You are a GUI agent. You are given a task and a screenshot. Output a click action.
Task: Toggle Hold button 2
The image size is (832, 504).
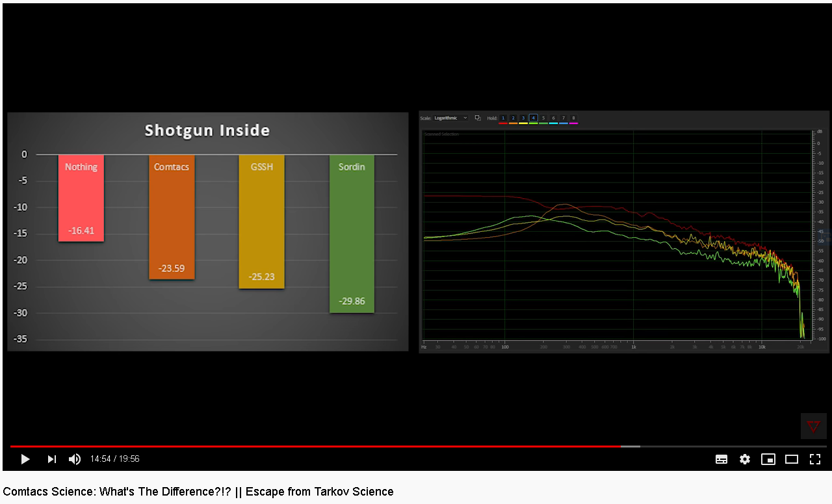click(513, 118)
